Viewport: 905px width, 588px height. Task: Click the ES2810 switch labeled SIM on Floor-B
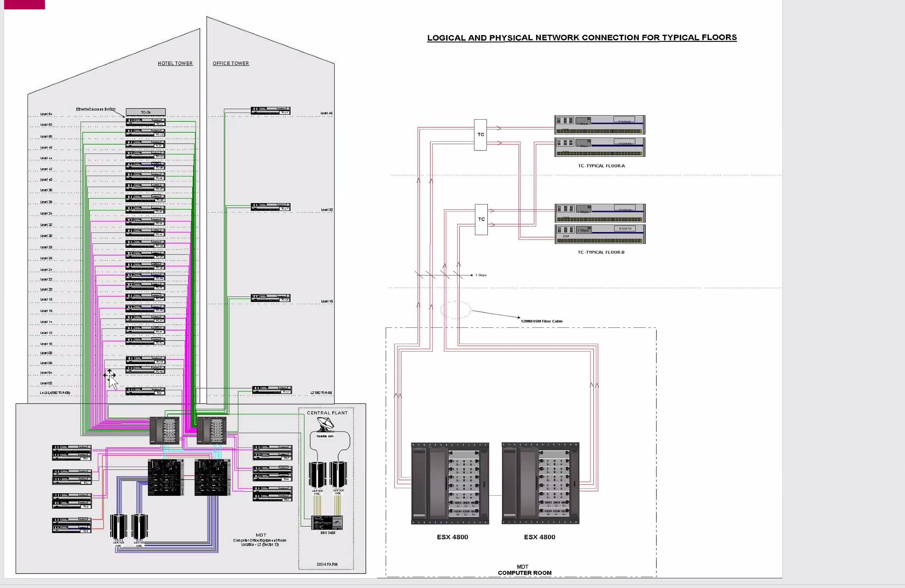click(x=600, y=235)
